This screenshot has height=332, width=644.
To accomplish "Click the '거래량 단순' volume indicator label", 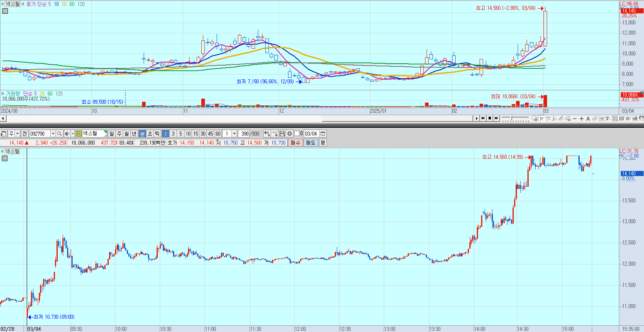I will (19, 94).
